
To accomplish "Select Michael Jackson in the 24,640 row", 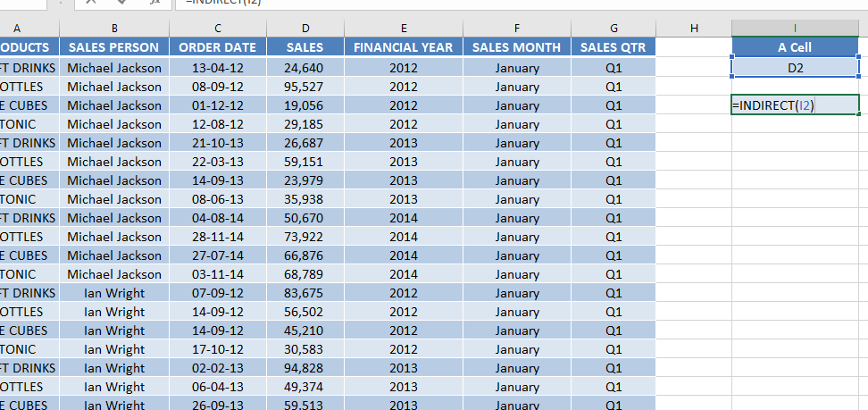I will (x=114, y=68).
